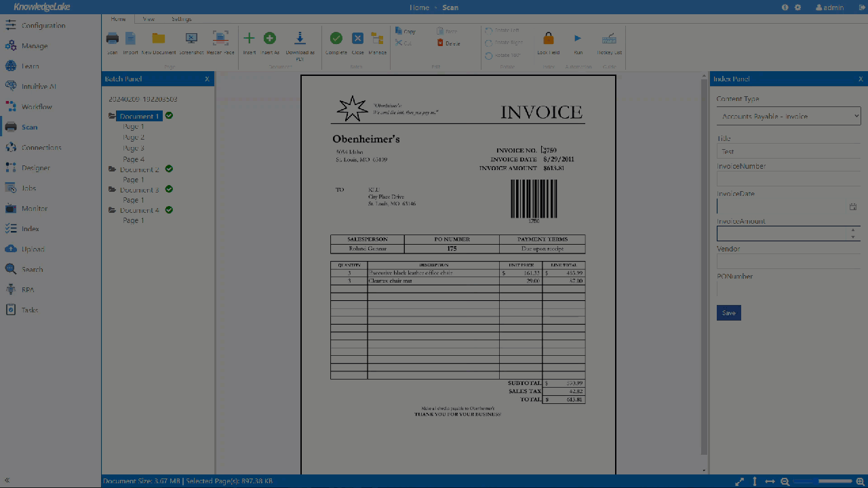Click the Vendor input field
Viewport: 868px width, 488px height.
[x=789, y=261]
